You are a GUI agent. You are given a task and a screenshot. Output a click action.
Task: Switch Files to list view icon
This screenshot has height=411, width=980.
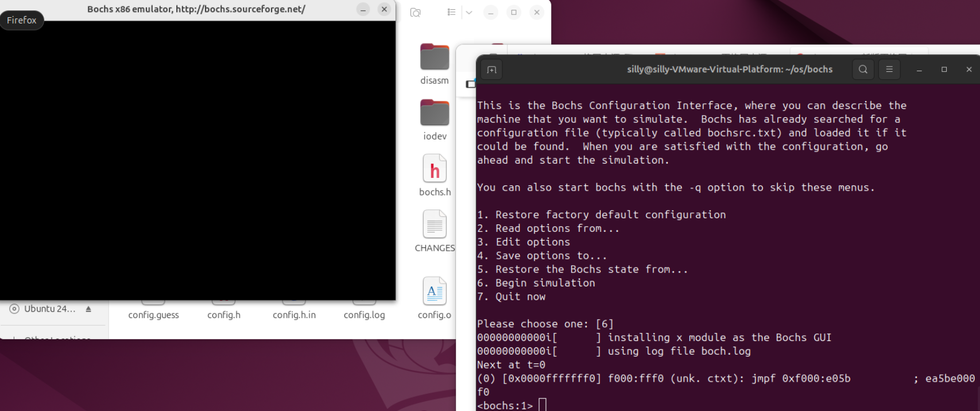pyautogui.click(x=451, y=12)
